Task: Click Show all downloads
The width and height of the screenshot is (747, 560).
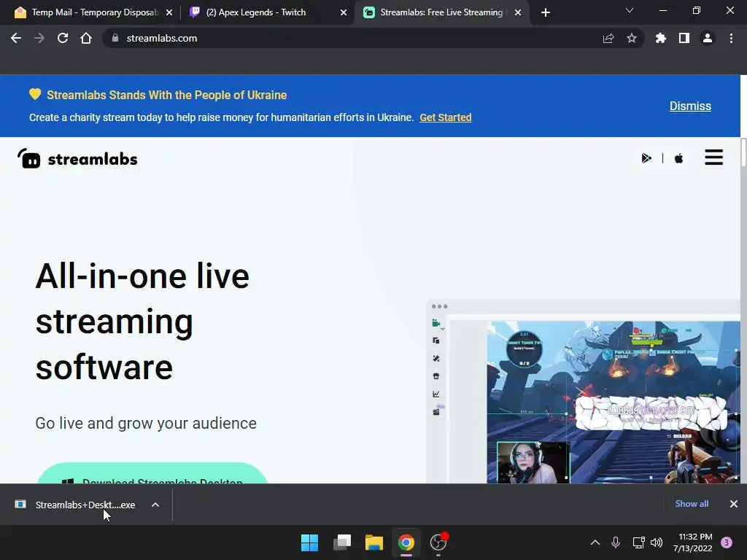Action: click(x=692, y=504)
